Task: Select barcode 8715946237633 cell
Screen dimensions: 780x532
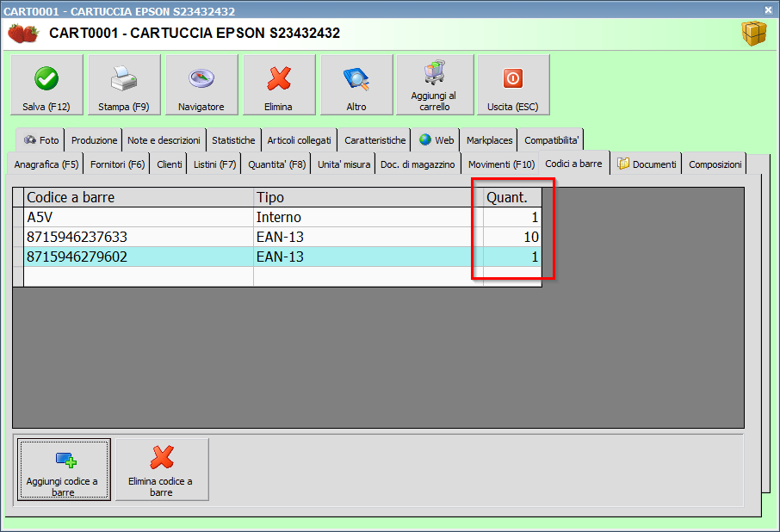Action: pos(139,238)
